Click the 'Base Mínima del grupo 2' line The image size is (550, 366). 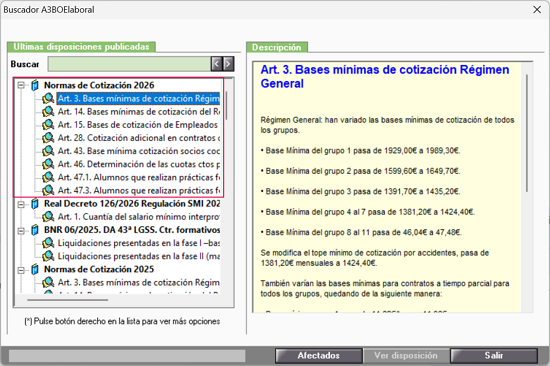360,171
